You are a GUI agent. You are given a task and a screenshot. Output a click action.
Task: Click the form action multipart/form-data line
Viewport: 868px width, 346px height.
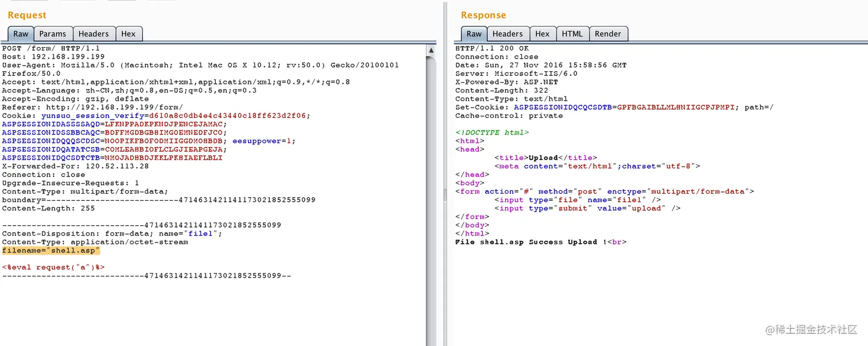coord(604,191)
